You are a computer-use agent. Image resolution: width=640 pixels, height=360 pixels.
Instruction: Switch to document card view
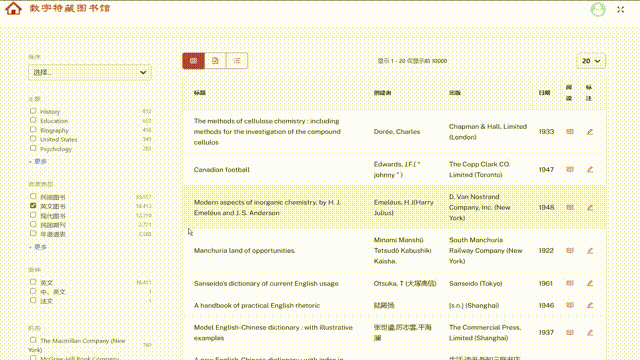[x=215, y=61]
